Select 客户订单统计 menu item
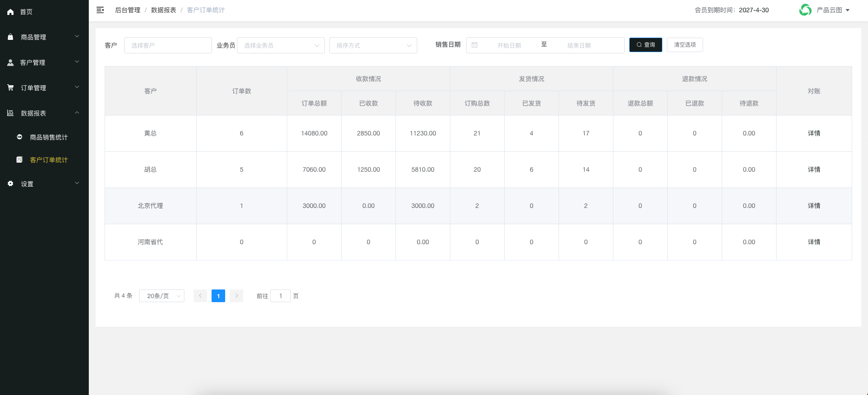The image size is (868, 395). click(49, 160)
